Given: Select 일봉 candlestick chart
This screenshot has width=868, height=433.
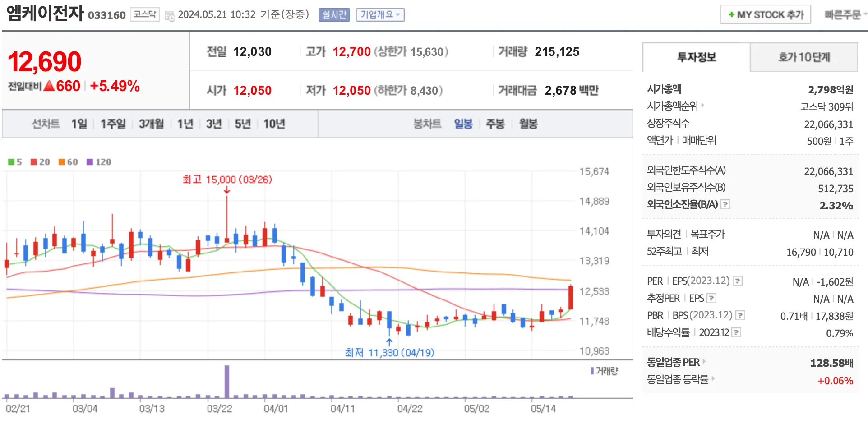Looking at the screenshot, I should [x=463, y=124].
